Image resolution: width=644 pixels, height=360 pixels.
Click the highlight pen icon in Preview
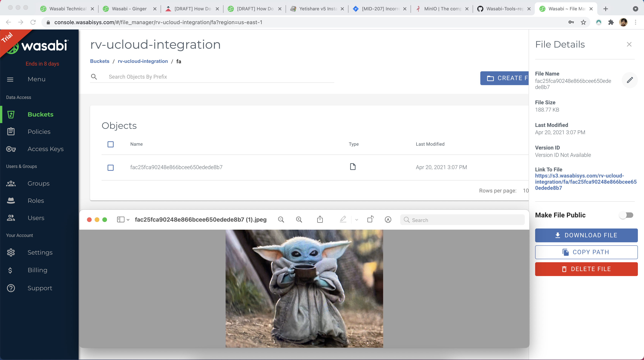[343, 219]
